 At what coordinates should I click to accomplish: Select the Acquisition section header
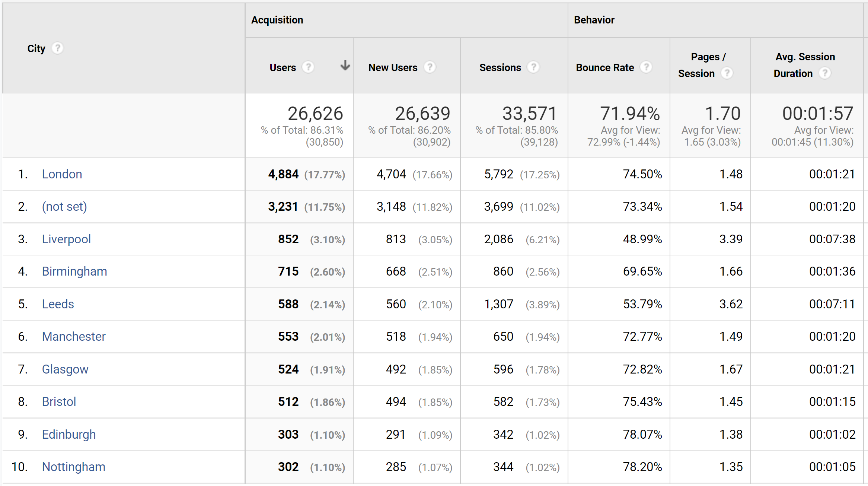pos(277,20)
